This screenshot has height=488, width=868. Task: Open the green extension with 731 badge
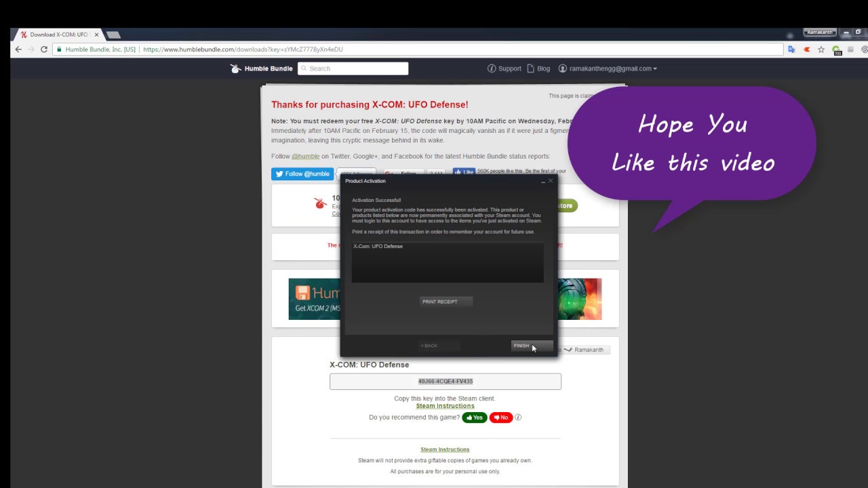(837, 50)
